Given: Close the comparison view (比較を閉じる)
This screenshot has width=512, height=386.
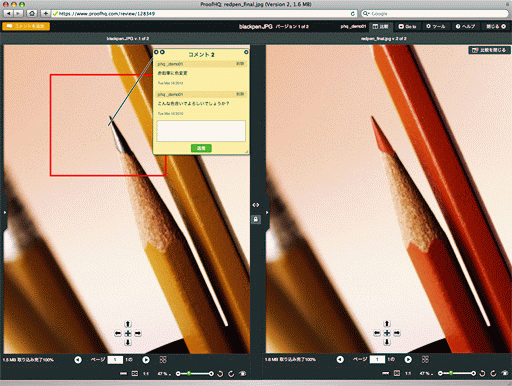Looking at the screenshot, I should (489, 50).
